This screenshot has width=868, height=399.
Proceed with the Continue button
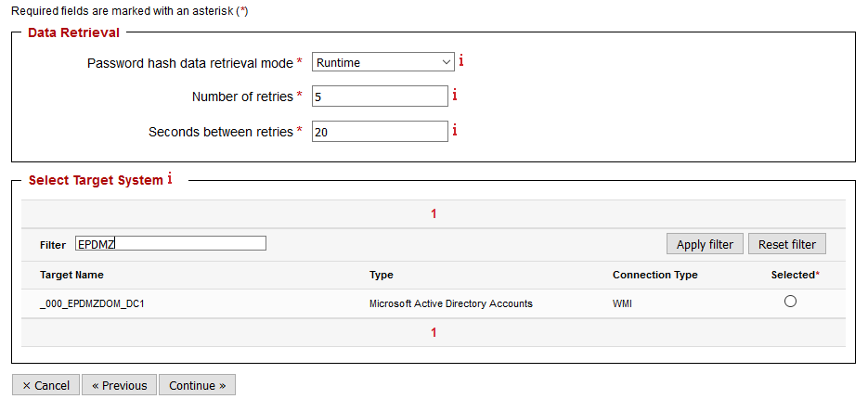197,385
